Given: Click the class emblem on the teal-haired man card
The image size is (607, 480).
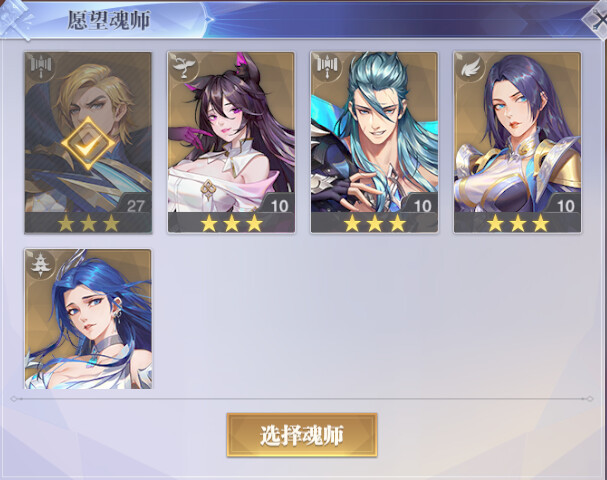Looking at the screenshot, I should click(327, 67).
